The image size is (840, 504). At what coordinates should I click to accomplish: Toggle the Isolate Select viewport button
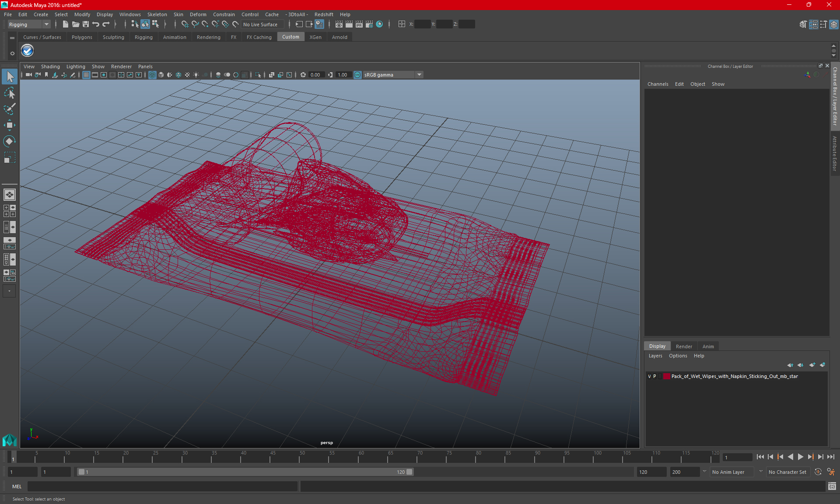pyautogui.click(x=258, y=75)
